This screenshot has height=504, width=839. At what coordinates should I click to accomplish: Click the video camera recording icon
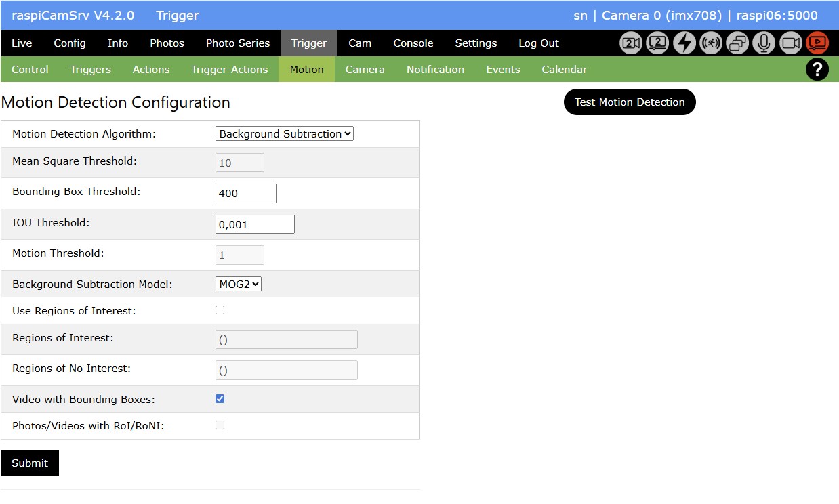[x=791, y=43]
